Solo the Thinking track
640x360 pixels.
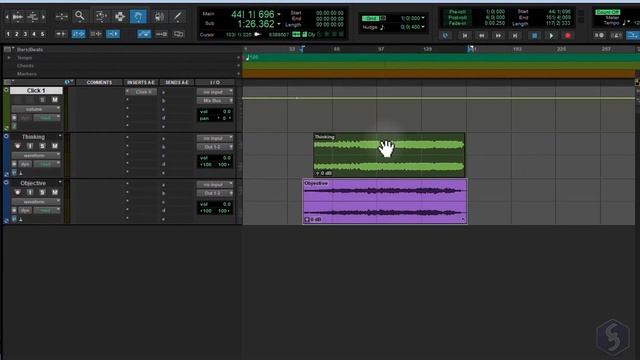[42, 146]
